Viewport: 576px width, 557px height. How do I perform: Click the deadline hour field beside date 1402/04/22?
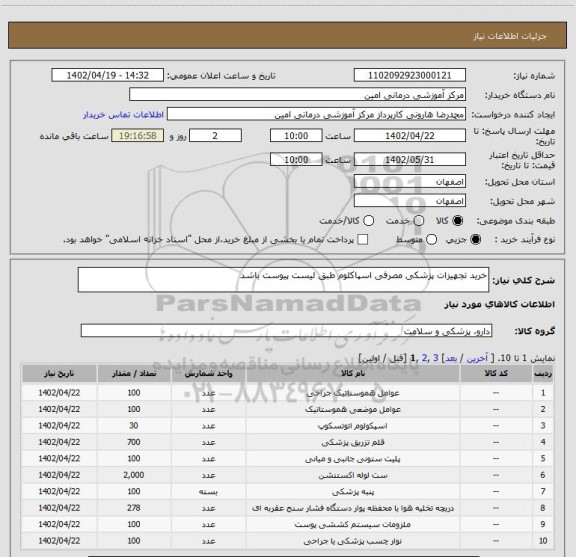point(296,136)
